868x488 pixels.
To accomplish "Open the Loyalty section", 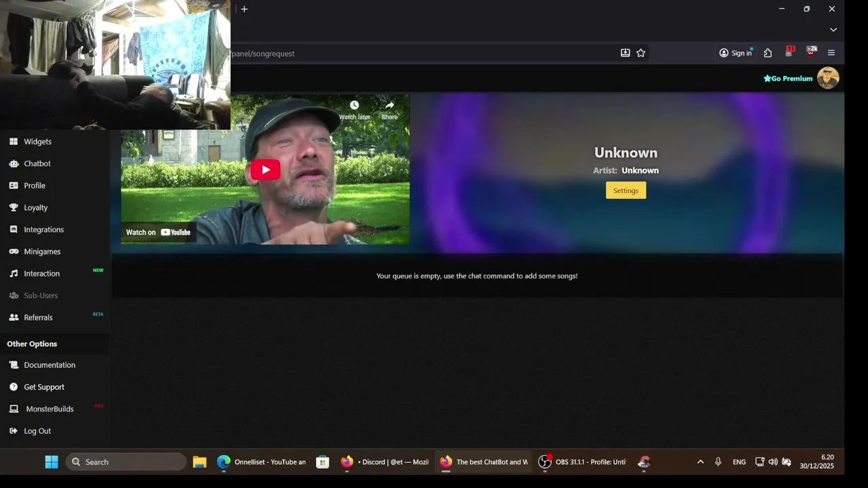I will click(36, 207).
